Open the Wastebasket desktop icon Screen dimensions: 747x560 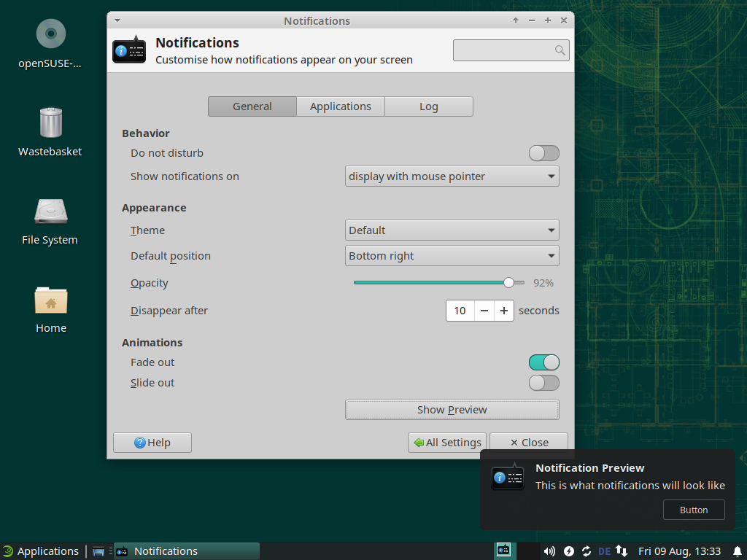coord(50,123)
